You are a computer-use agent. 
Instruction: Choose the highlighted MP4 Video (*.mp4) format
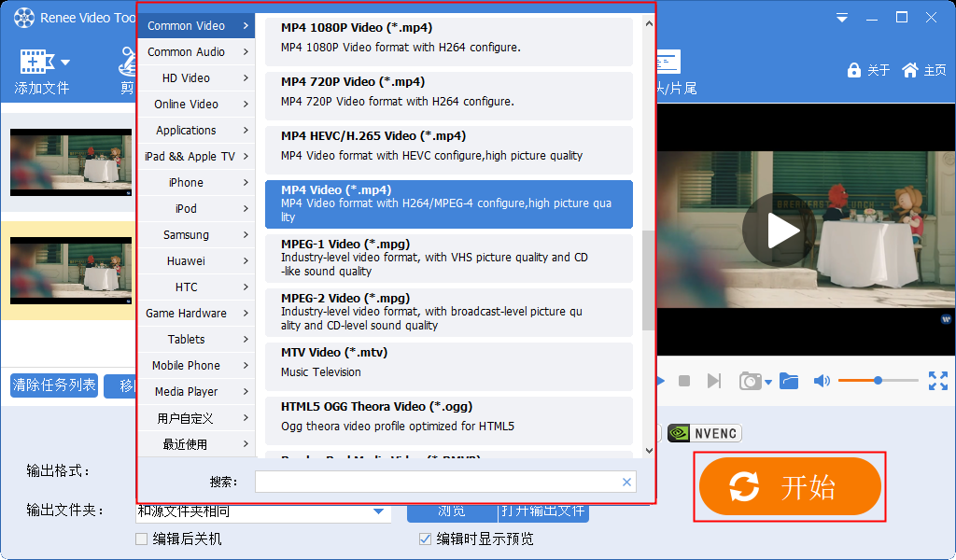[449, 204]
